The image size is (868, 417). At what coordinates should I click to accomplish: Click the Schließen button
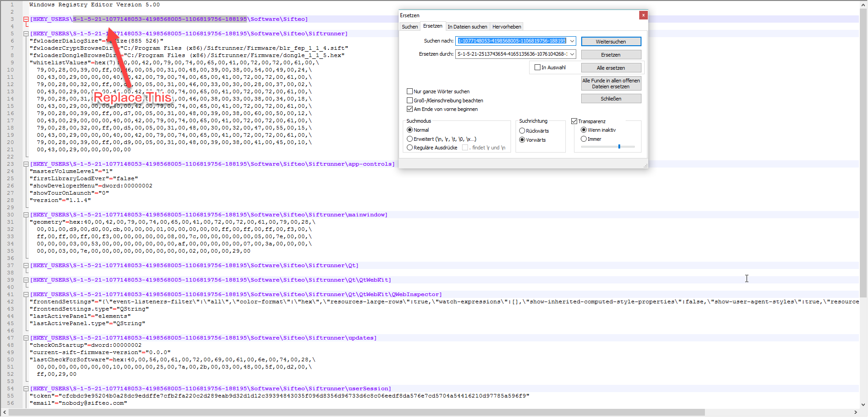coord(611,99)
